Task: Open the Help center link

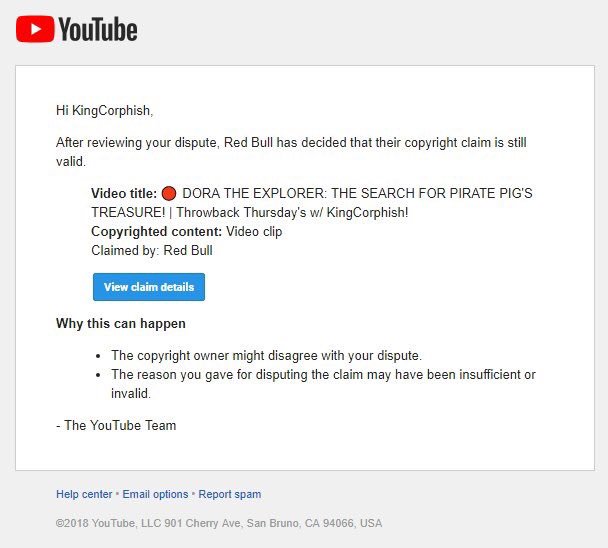Action: click(x=84, y=494)
